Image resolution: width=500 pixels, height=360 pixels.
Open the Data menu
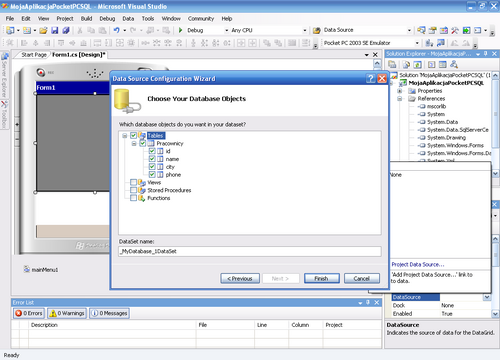click(128, 19)
